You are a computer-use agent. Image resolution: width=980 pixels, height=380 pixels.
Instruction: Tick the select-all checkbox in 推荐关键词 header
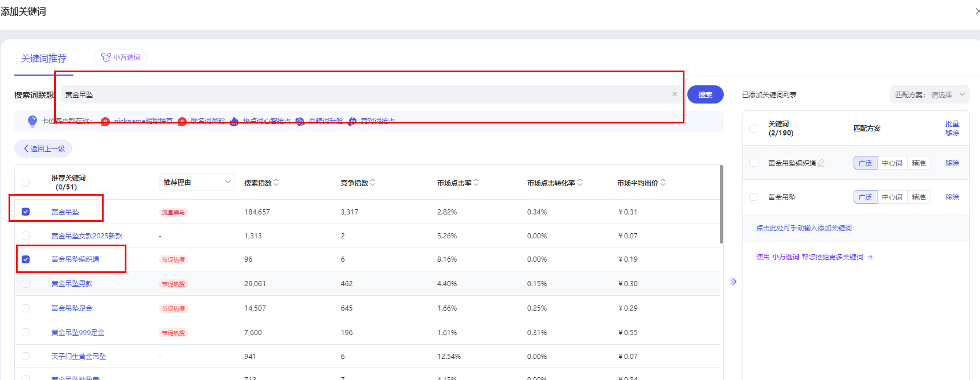point(26,183)
